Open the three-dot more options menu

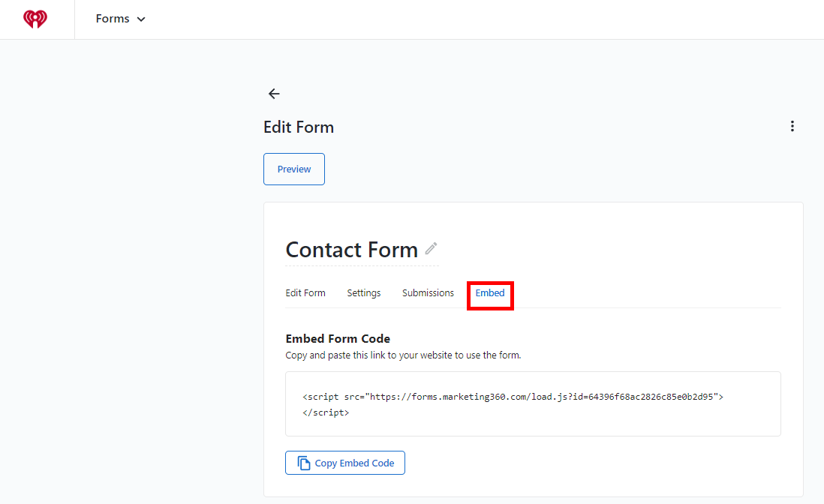[792, 126]
